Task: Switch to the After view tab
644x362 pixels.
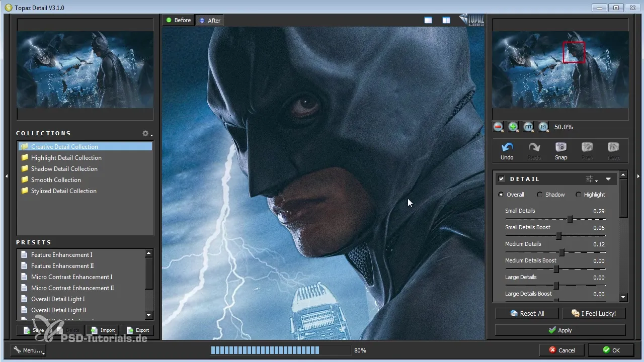Action: (x=209, y=21)
